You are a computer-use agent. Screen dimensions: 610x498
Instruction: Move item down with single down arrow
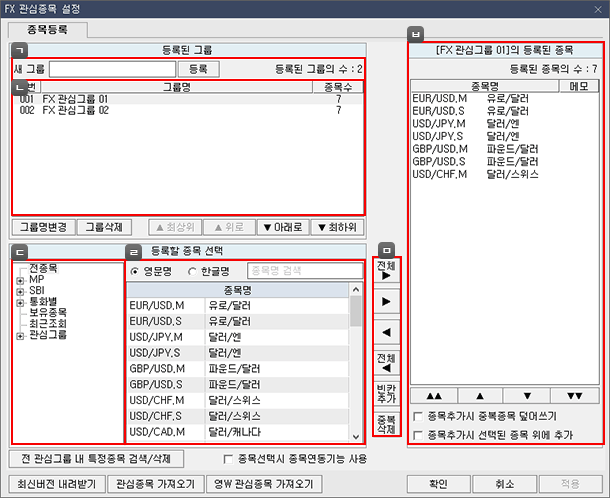(x=527, y=396)
